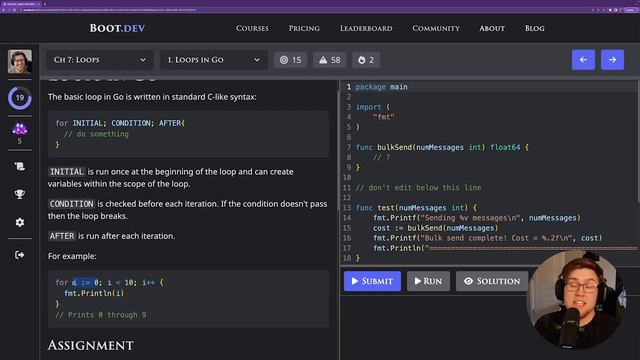Screen dimensions: 640x360
Task: Click the presenter webcam overlay
Action: (576, 299)
